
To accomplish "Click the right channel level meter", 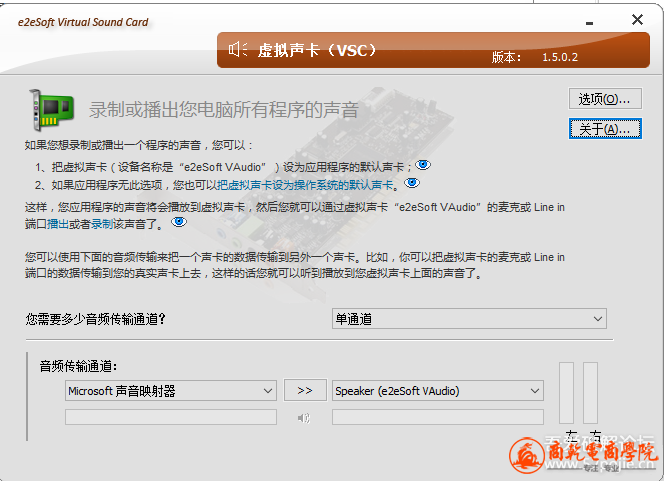I will pyautogui.click(x=590, y=393).
